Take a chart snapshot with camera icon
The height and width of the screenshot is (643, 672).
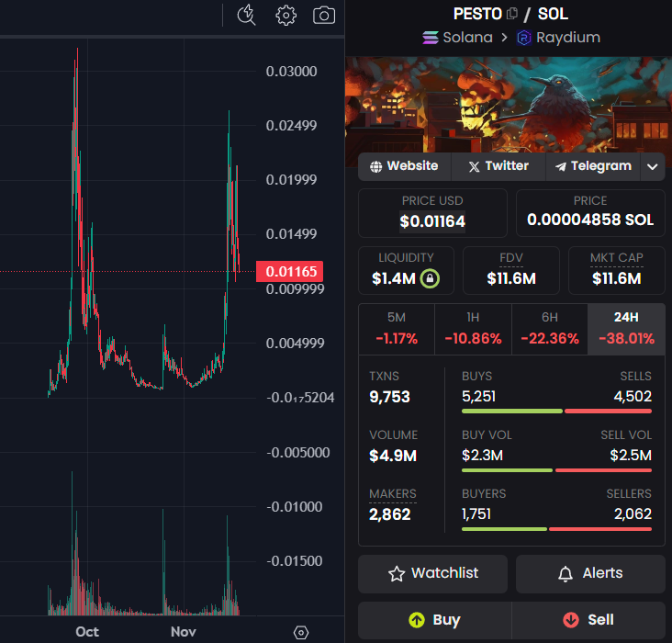tap(324, 16)
